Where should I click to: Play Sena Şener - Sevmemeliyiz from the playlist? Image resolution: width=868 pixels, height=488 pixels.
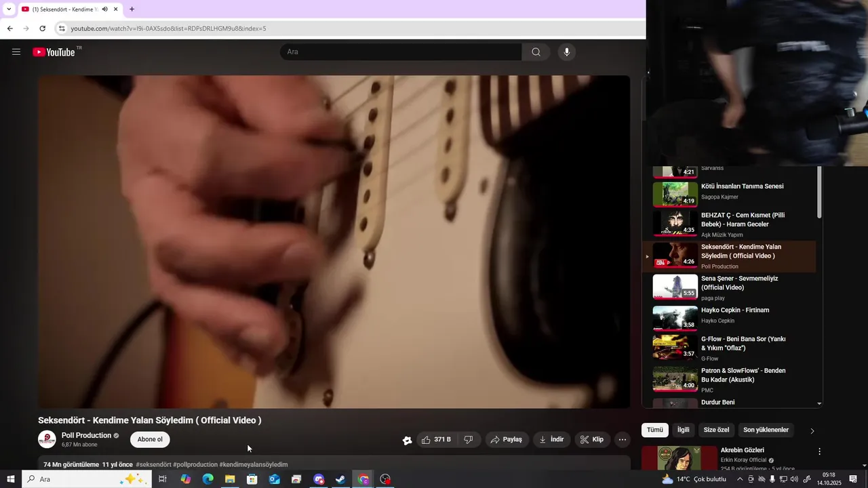729,288
